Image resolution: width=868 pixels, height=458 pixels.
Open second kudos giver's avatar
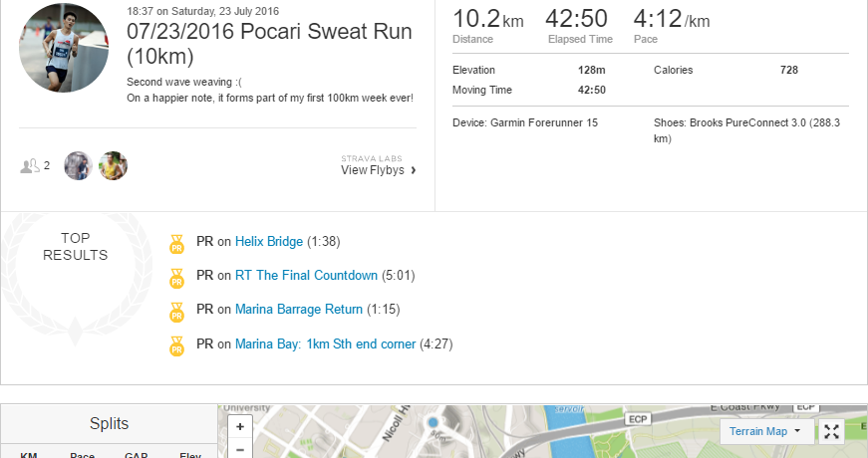click(114, 165)
